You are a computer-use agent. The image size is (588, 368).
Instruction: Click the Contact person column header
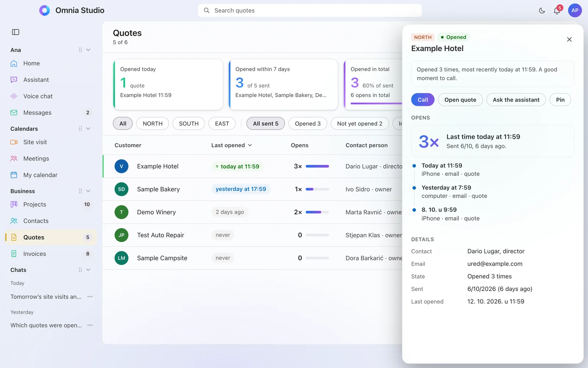click(366, 145)
